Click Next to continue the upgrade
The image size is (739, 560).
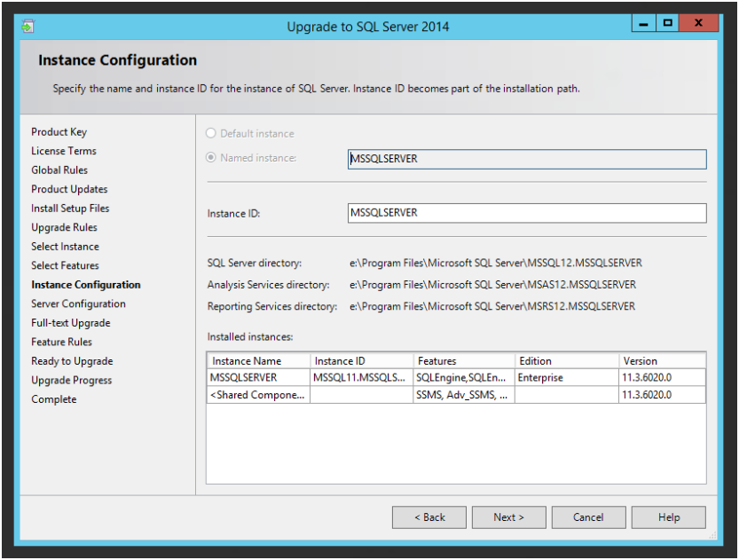[x=508, y=517]
